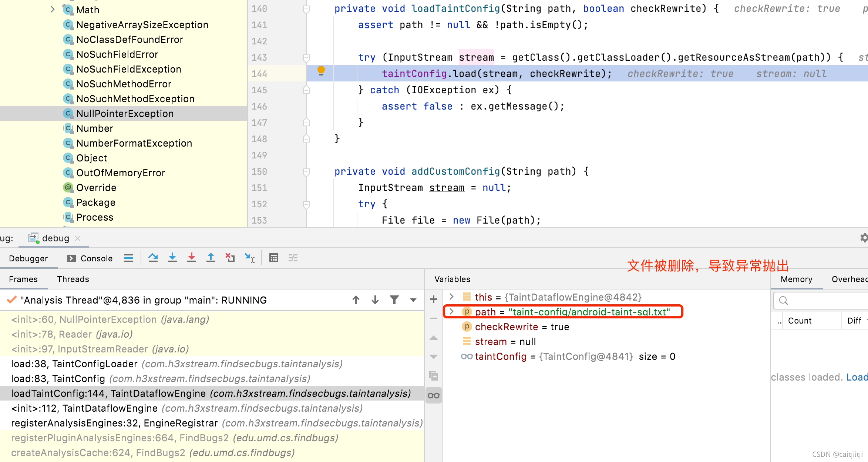Click in the Memory search field
Screen dimensions: 868x462
coord(821,300)
